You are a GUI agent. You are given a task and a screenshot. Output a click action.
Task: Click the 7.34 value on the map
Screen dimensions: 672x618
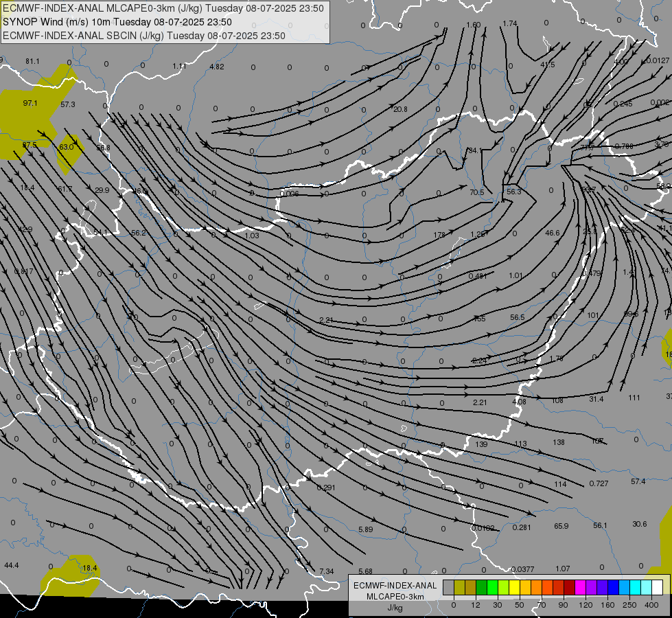point(327,571)
